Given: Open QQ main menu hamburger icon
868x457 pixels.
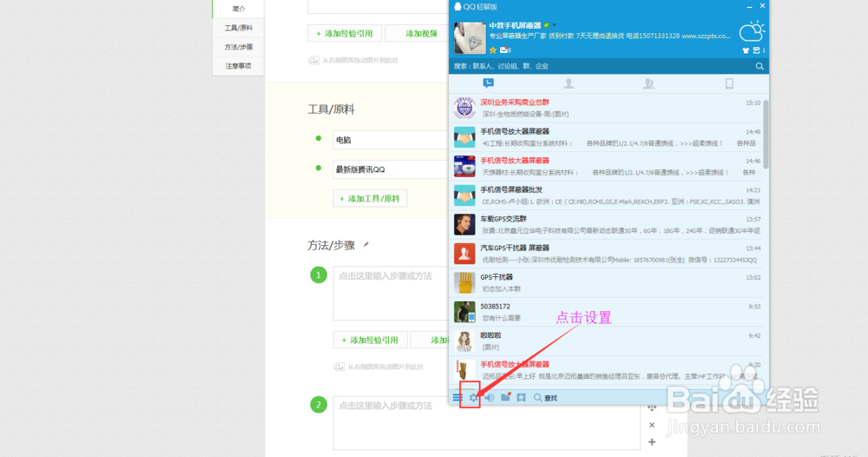Looking at the screenshot, I should coord(457,398).
